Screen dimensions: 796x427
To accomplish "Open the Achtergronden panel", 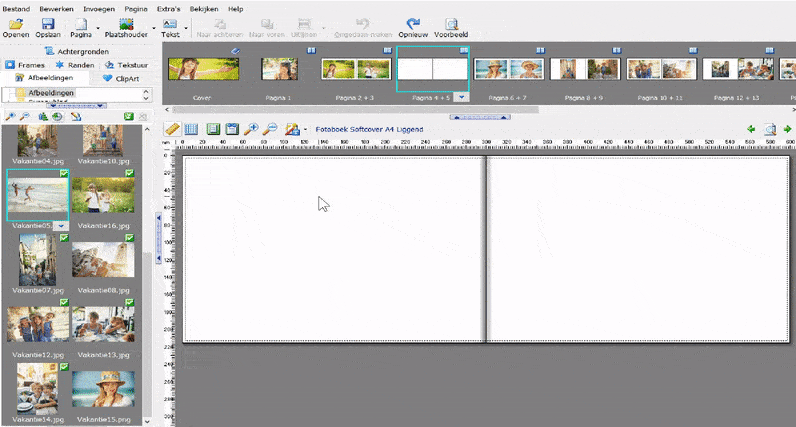I will [x=79, y=51].
